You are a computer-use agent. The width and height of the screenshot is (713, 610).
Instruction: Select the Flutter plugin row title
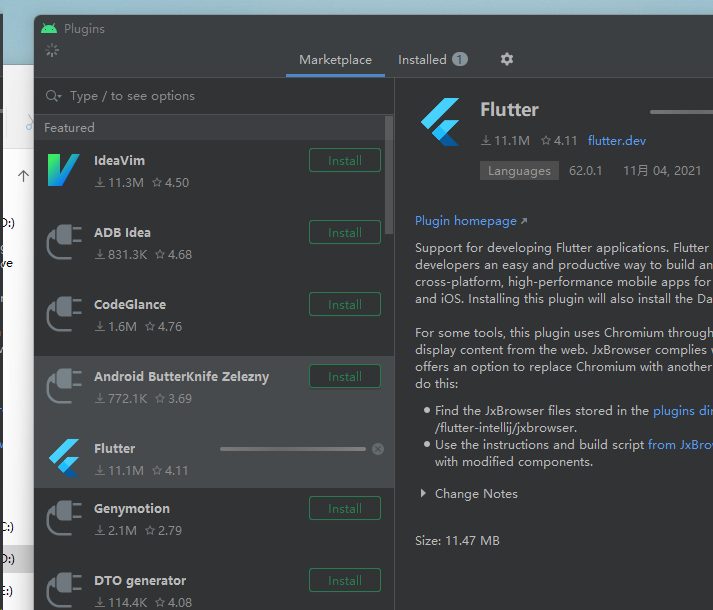[115, 449]
